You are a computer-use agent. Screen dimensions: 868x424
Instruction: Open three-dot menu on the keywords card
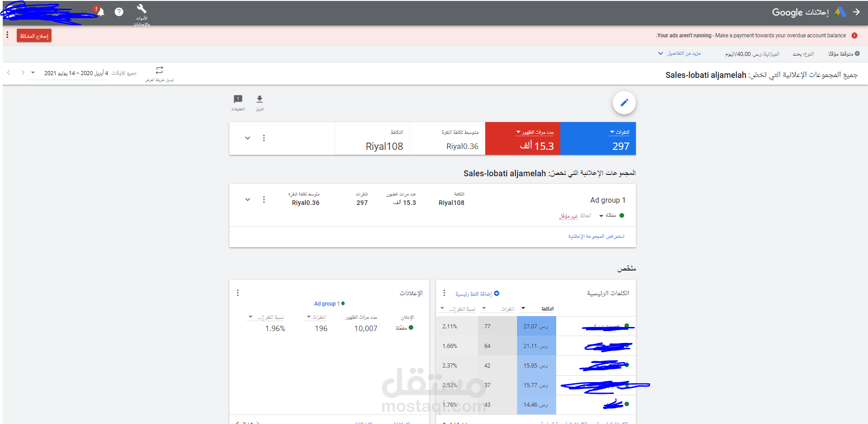(444, 293)
